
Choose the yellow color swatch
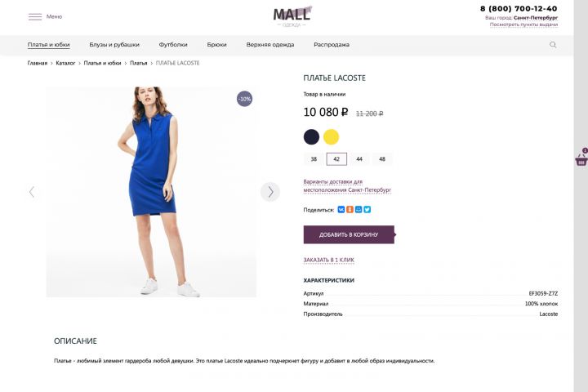pyautogui.click(x=331, y=136)
